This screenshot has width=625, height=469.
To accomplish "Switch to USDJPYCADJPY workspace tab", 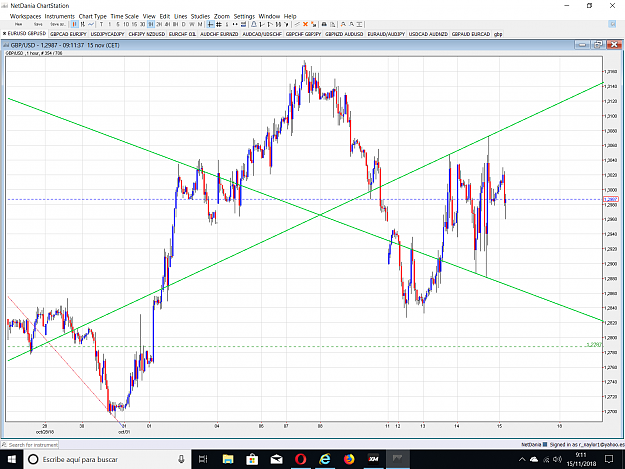I will 107,34.
